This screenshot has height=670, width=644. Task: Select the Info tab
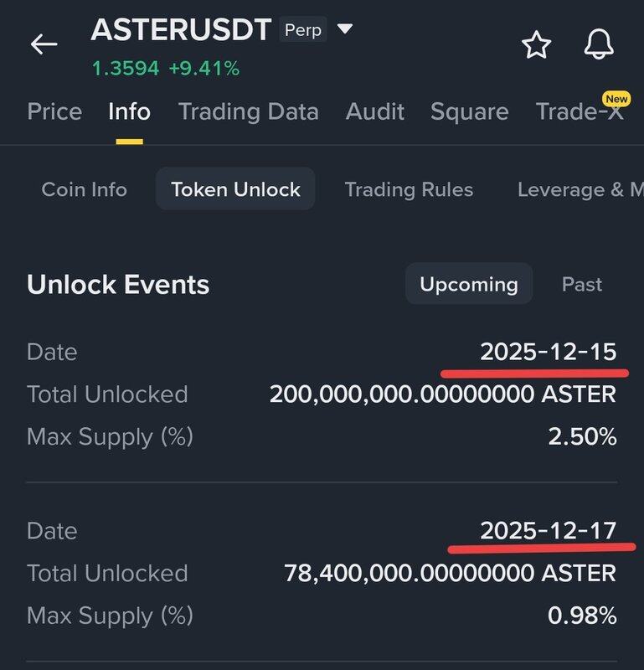(129, 111)
